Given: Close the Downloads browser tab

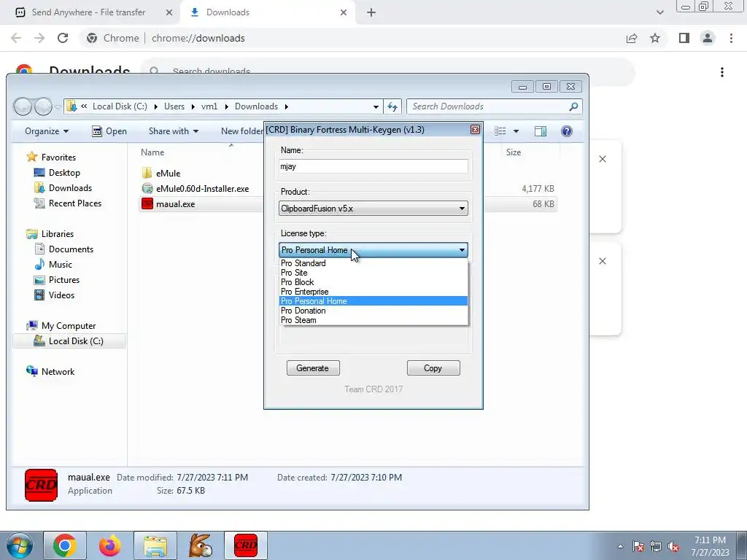Looking at the screenshot, I should 344,13.
